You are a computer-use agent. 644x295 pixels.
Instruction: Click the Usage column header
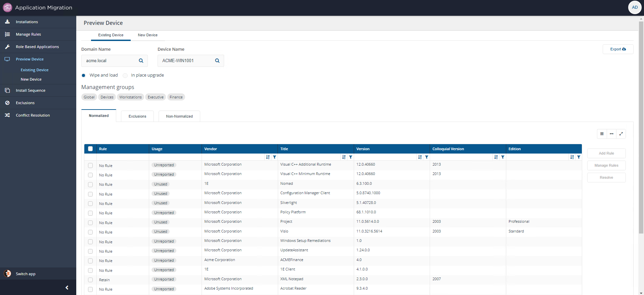175,149
